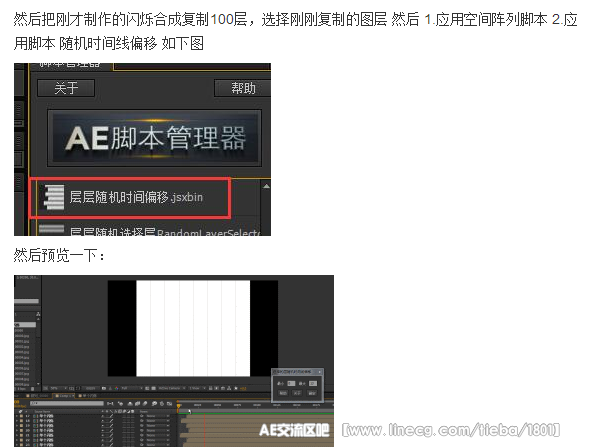
Task: Click the stacked-layers icon beside 层层随机时间偏移
Action: (54, 197)
